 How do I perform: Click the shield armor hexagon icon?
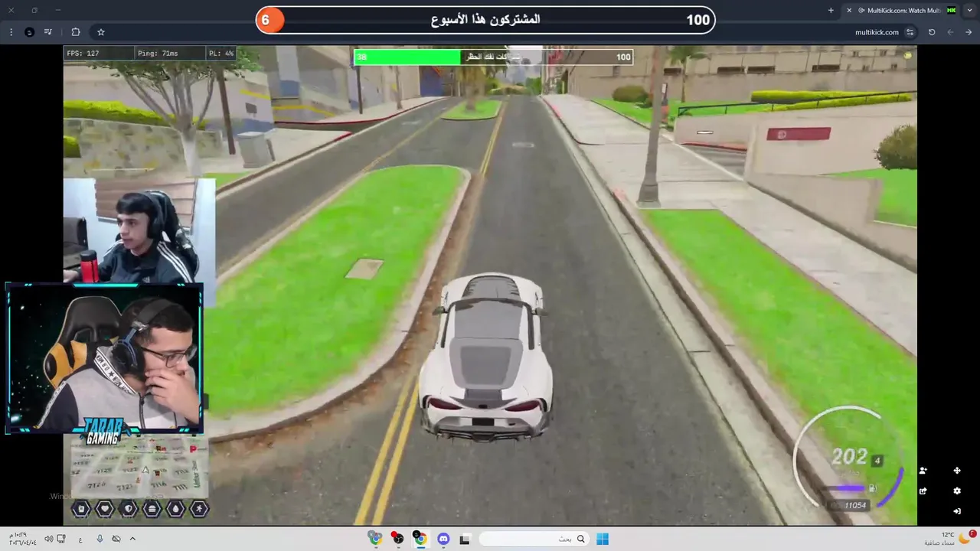point(129,509)
